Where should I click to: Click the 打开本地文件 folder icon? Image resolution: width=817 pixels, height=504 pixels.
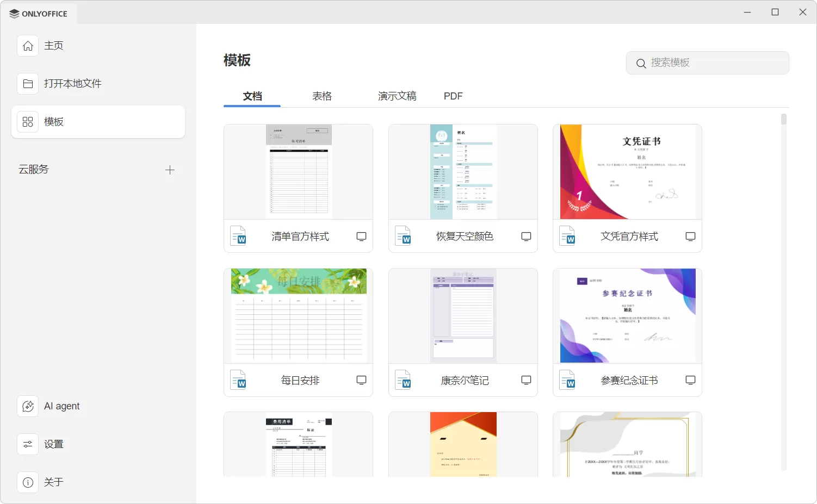coord(28,83)
